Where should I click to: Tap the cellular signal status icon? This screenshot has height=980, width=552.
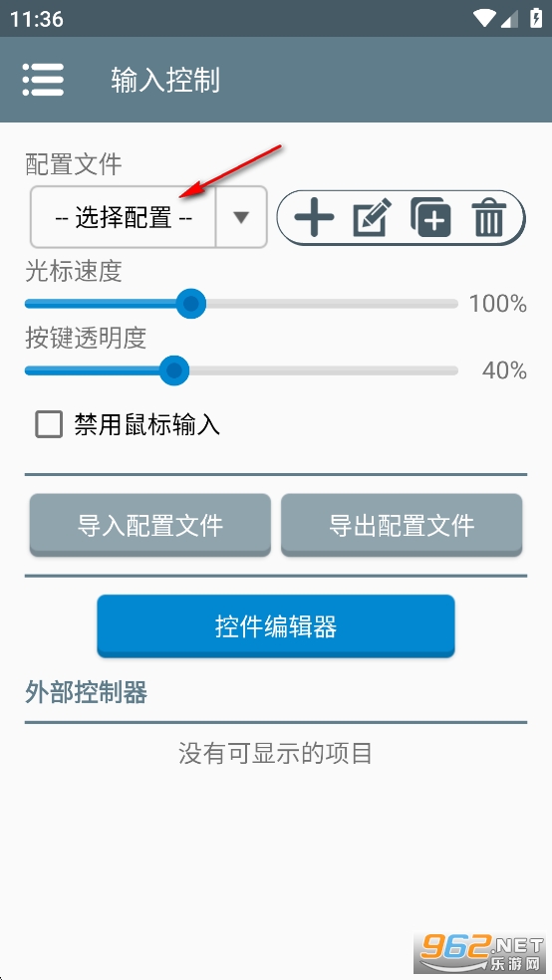[509, 19]
